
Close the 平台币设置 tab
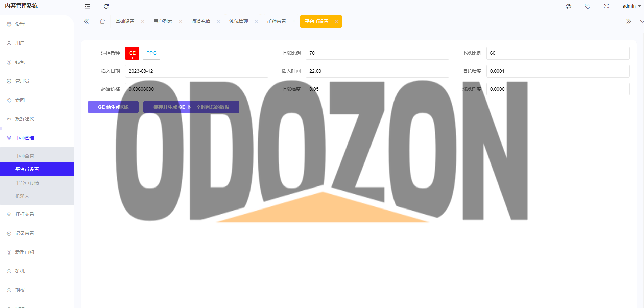(x=337, y=21)
